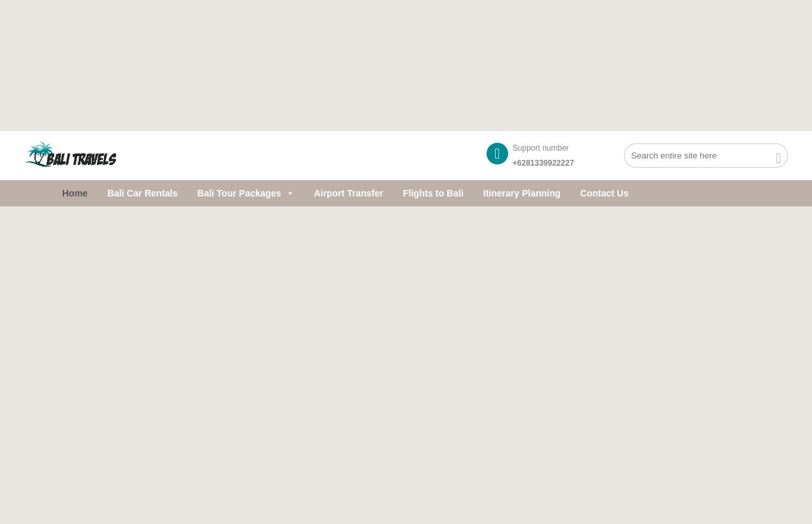Click the 'BALI TRAVELS' text in the logo
Viewport: 812px width, 524px height.
click(x=83, y=159)
